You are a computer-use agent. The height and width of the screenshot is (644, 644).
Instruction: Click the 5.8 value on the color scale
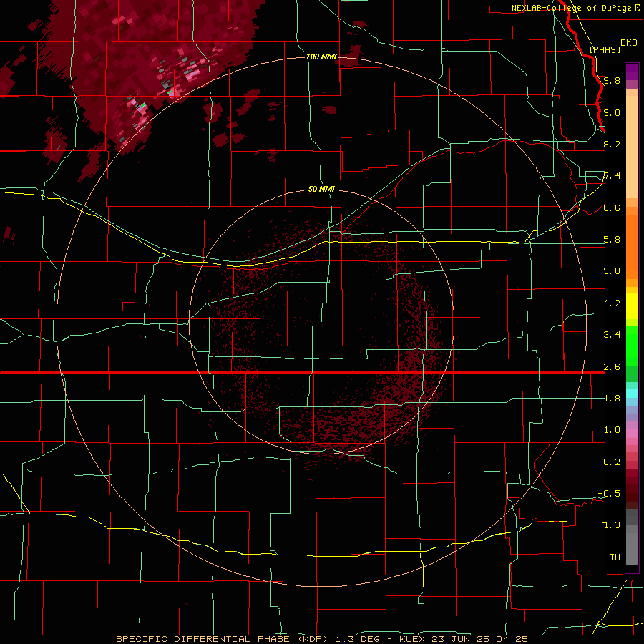click(612, 240)
